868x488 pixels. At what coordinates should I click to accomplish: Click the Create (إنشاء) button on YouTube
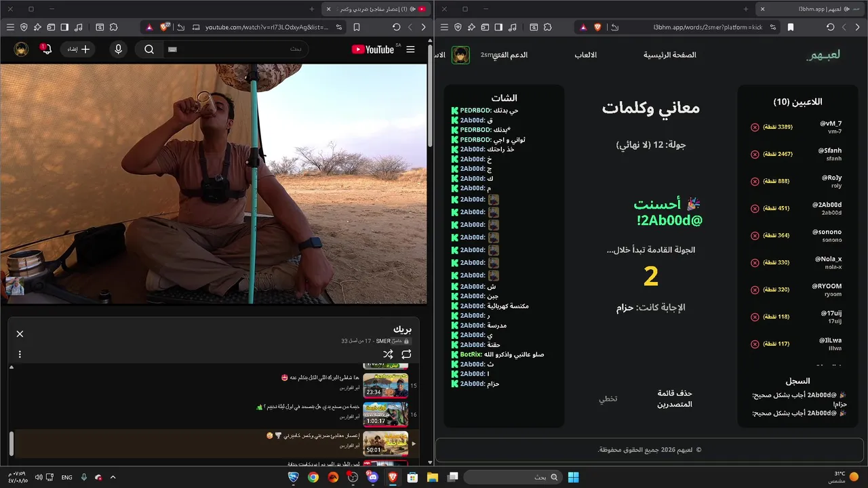pyautogui.click(x=78, y=49)
